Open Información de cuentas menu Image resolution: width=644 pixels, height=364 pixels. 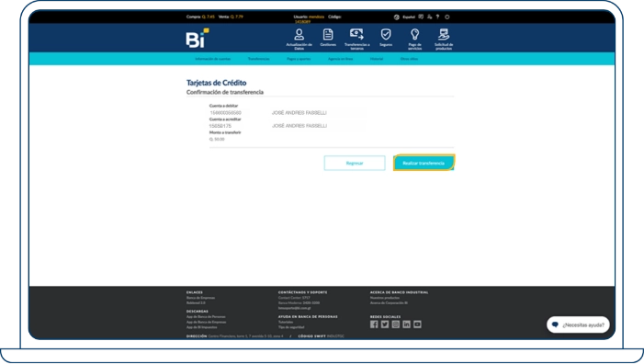(x=213, y=59)
